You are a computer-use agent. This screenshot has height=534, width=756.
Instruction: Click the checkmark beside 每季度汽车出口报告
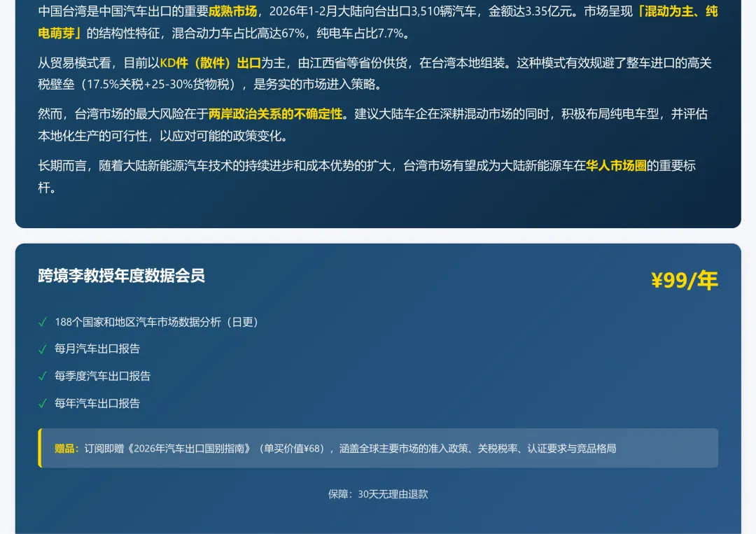pos(42,377)
